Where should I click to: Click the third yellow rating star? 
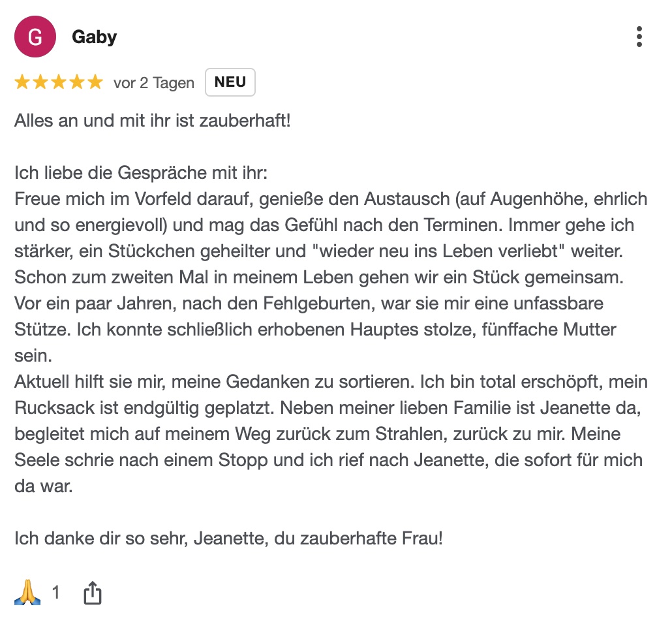[59, 82]
